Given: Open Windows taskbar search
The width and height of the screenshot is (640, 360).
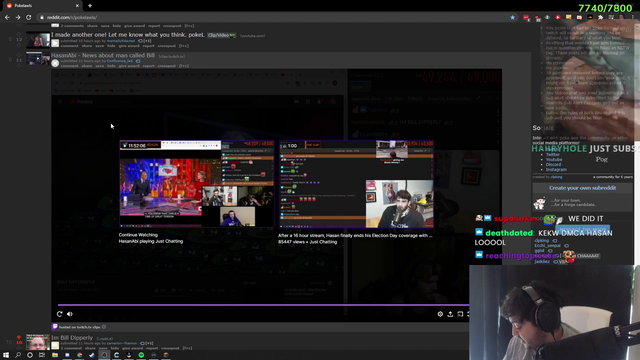Looking at the screenshot, I should click(x=18, y=355).
